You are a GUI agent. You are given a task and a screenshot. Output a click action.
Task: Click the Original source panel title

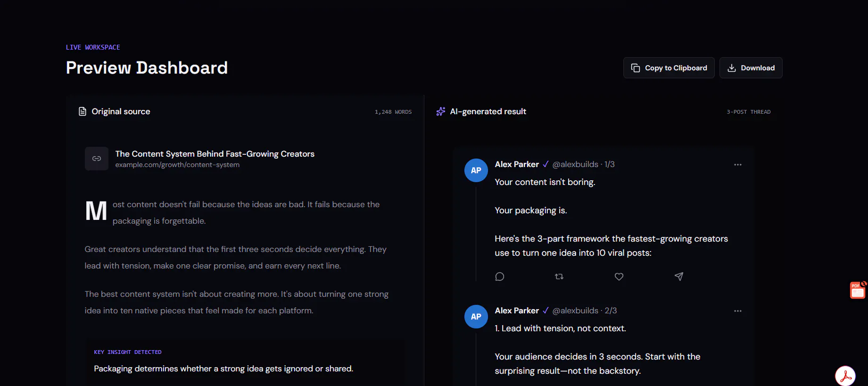pos(121,111)
